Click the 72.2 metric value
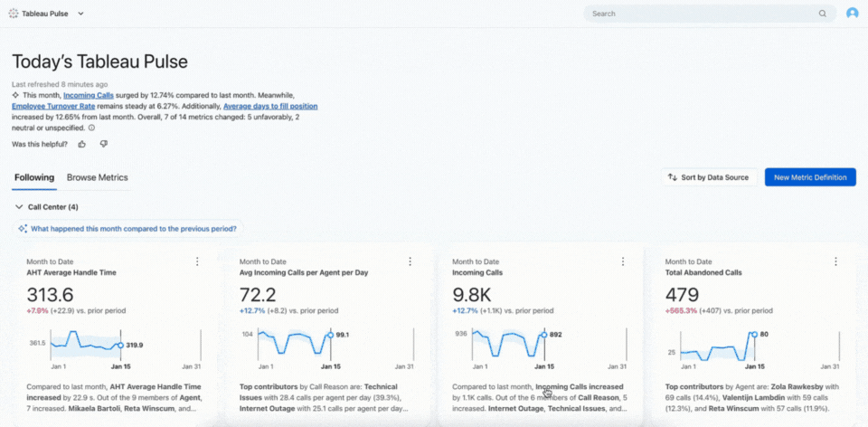Screen dimensions: 868x427 click(259, 295)
